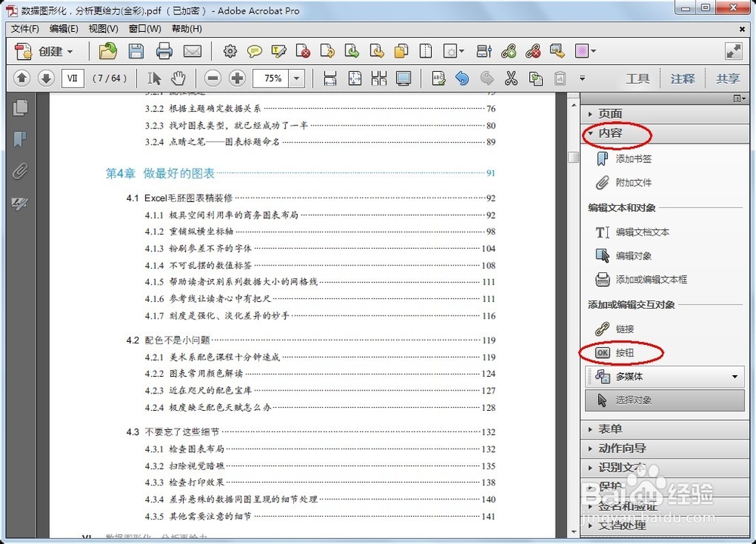
Task: Select 编辑文档文本 to edit document text
Action: pyautogui.click(x=640, y=232)
